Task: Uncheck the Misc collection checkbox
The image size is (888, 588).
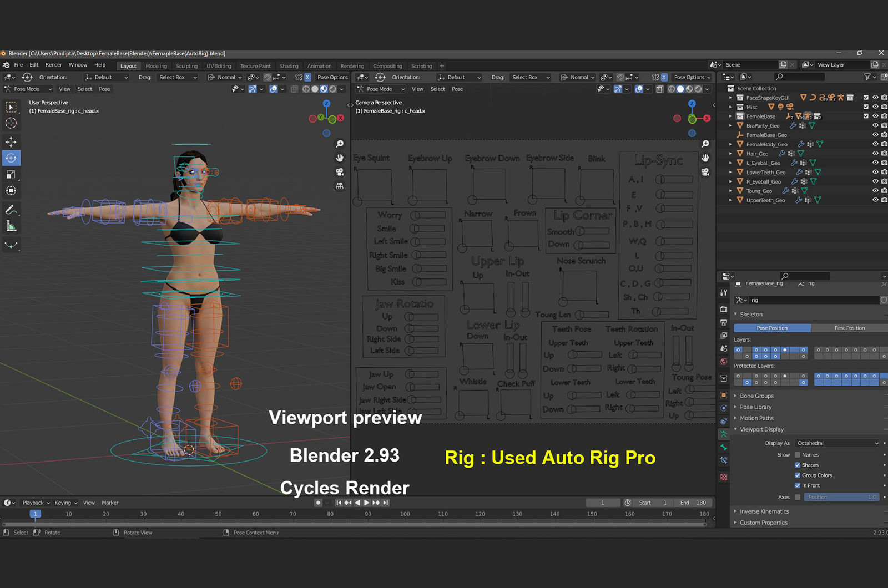Action: point(866,107)
